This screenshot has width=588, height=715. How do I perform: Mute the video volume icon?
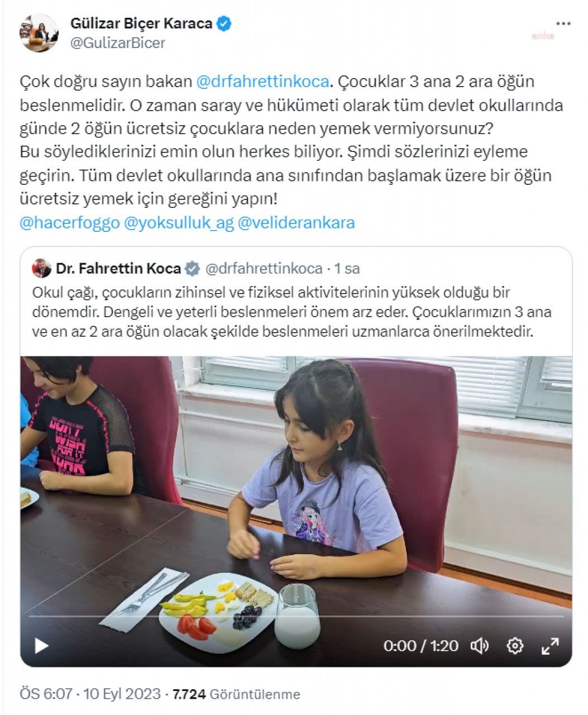click(479, 646)
